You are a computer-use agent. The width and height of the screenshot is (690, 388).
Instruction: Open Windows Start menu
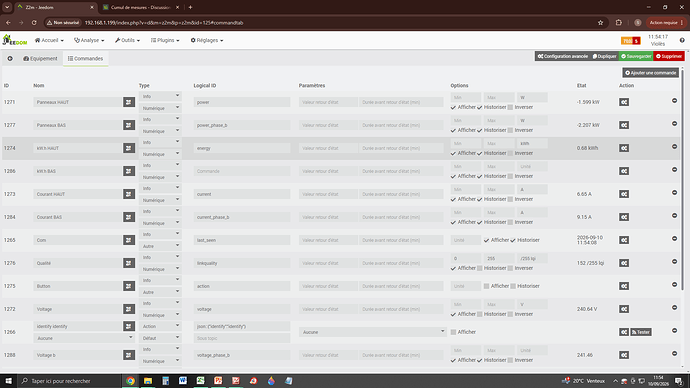[8, 381]
